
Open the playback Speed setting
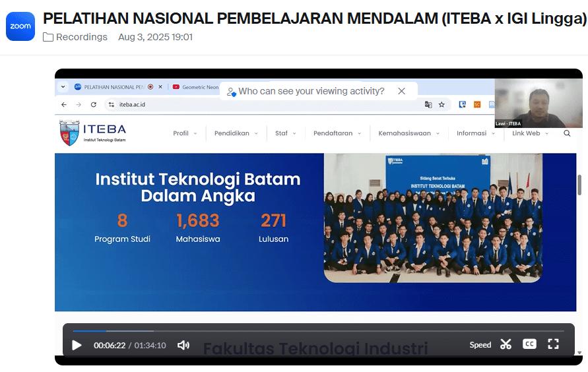click(480, 345)
